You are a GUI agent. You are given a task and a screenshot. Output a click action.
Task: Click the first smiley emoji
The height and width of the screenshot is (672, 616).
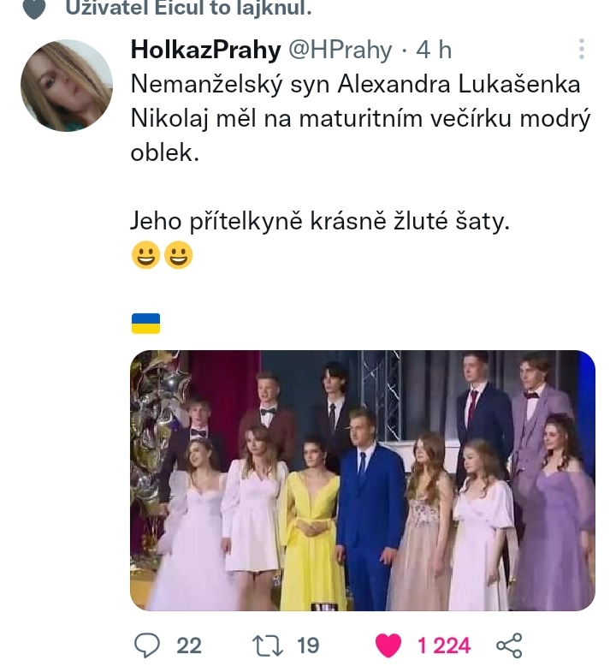(x=145, y=255)
